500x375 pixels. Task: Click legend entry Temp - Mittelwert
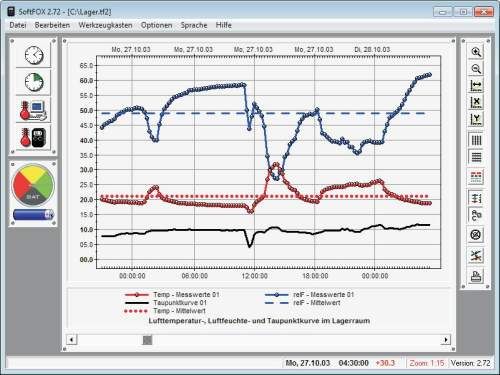tap(165, 311)
